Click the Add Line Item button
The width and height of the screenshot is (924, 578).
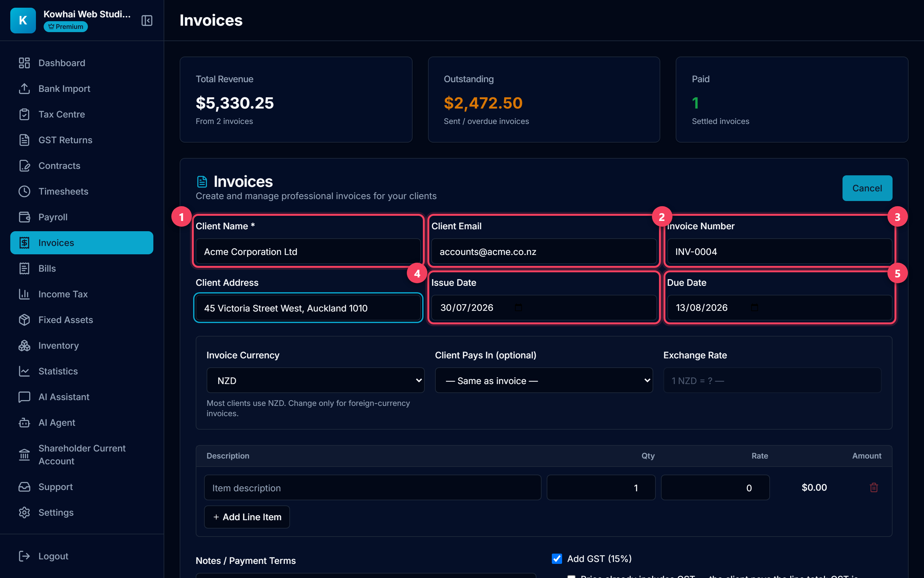[247, 517]
